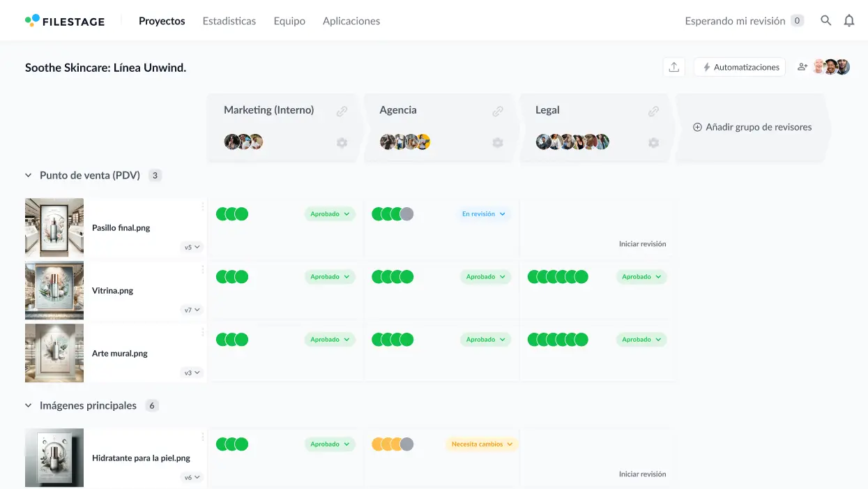This screenshot has width=868, height=489.
Task: Click Iniciar revisión for Pasillo final.png Legal column
Action: tap(642, 243)
